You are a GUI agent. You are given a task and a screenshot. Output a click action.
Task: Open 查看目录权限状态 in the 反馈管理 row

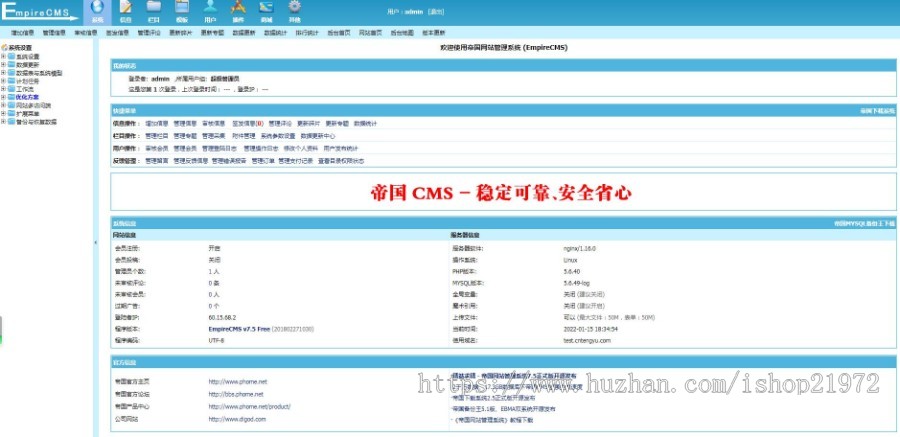341,161
